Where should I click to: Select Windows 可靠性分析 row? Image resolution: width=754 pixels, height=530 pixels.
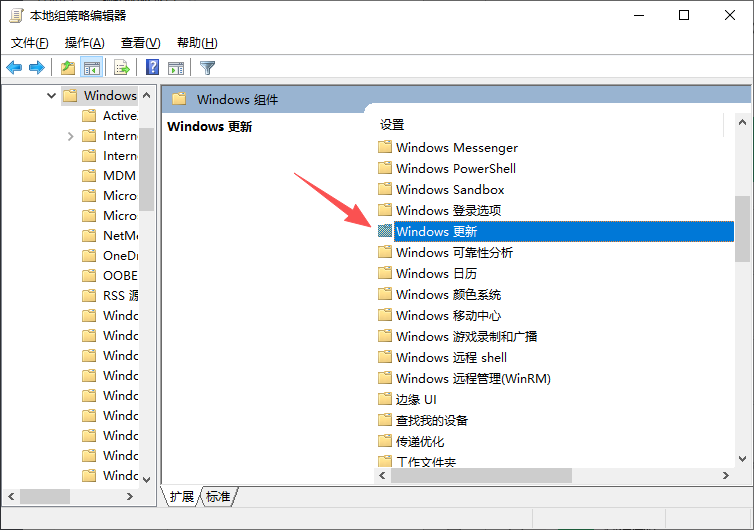click(x=454, y=252)
